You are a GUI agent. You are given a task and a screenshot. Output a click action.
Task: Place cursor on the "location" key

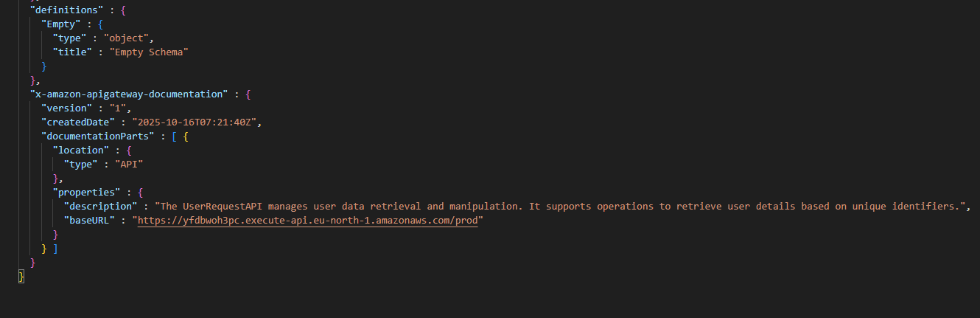pos(80,151)
